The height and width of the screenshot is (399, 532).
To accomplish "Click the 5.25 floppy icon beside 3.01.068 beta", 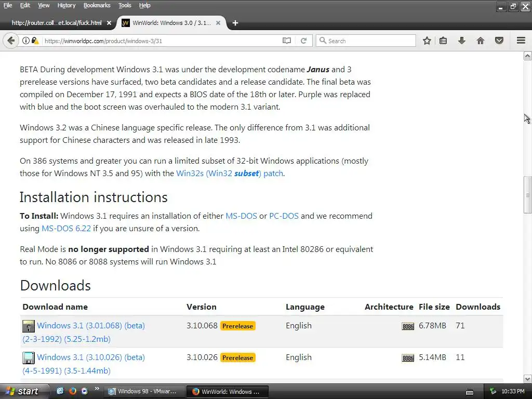I will click(x=29, y=326).
